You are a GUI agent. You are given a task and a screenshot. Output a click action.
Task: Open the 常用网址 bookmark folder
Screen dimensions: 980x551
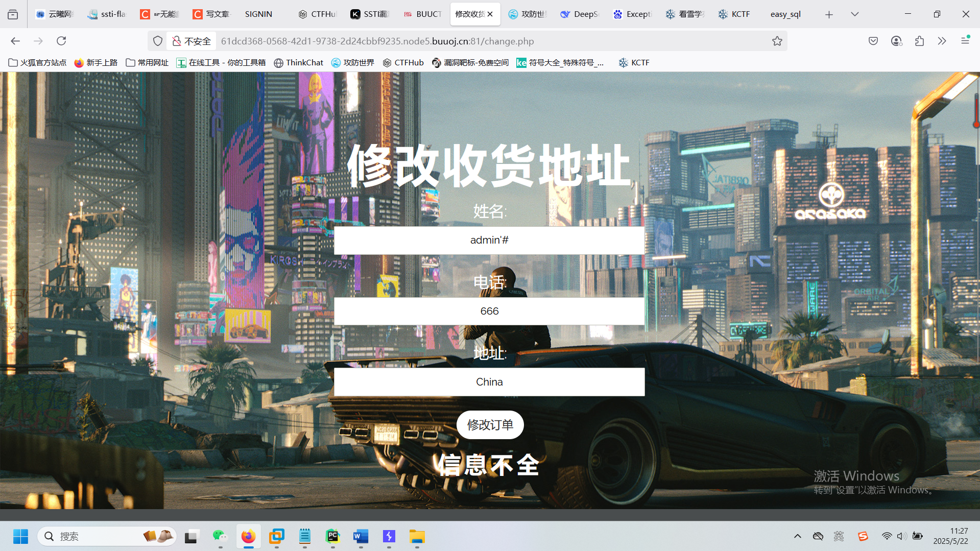point(147,62)
